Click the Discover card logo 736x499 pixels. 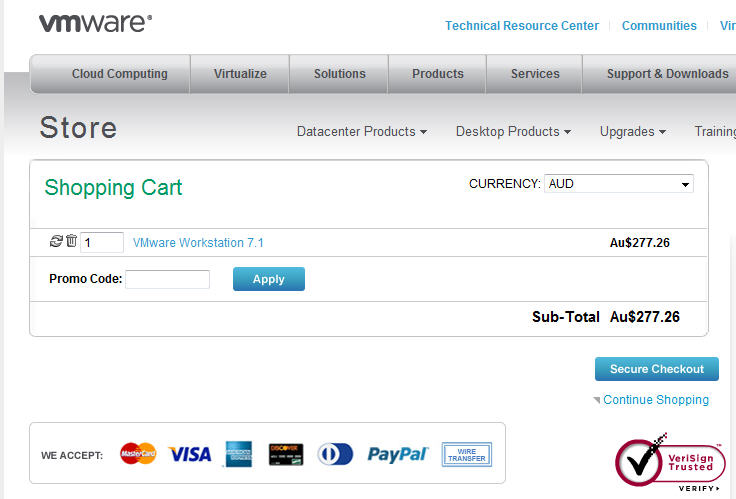[286, 454]
